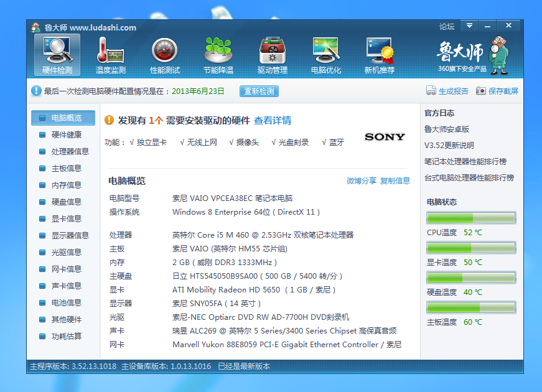Image resolution: width=542 pixels, height=392 pixels.
Task: Click the 索尼 VAIO VPCEA38EC model text
Action: click(x=232, y=198)
